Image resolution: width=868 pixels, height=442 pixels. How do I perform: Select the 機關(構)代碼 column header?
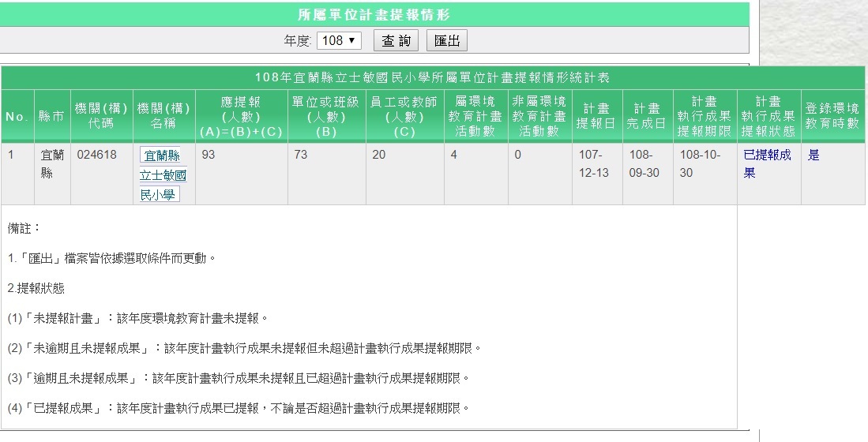(101, 116)
